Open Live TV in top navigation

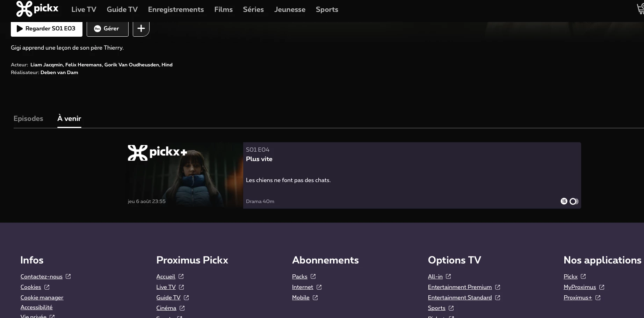pos(84,9)
